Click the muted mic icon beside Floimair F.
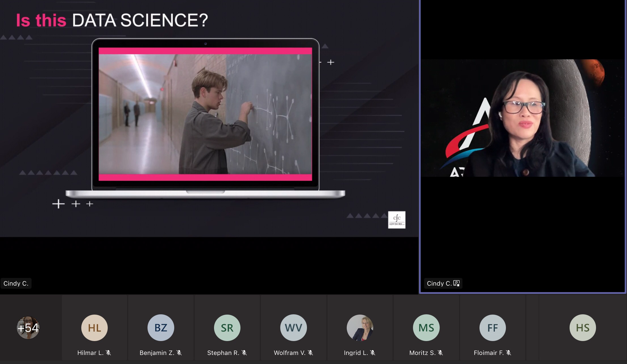The height and width of the screenshot is (364, 627). [508, 353]
